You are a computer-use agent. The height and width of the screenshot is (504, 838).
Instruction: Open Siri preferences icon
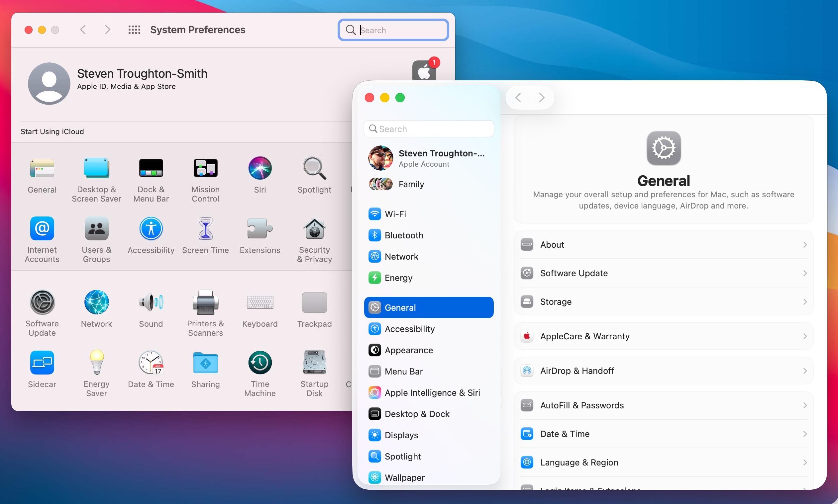[x=260, y=168]
